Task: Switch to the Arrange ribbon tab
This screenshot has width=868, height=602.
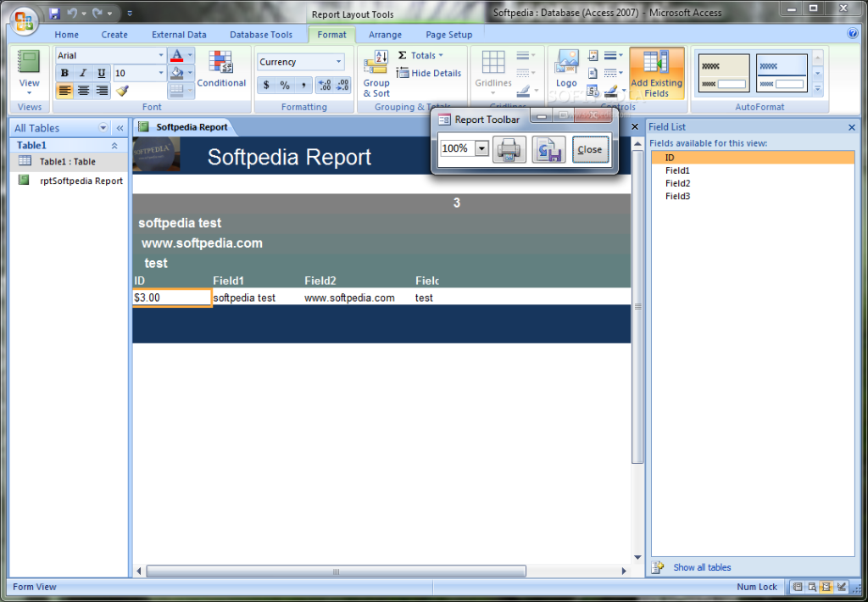Action: tap(386, 35)
